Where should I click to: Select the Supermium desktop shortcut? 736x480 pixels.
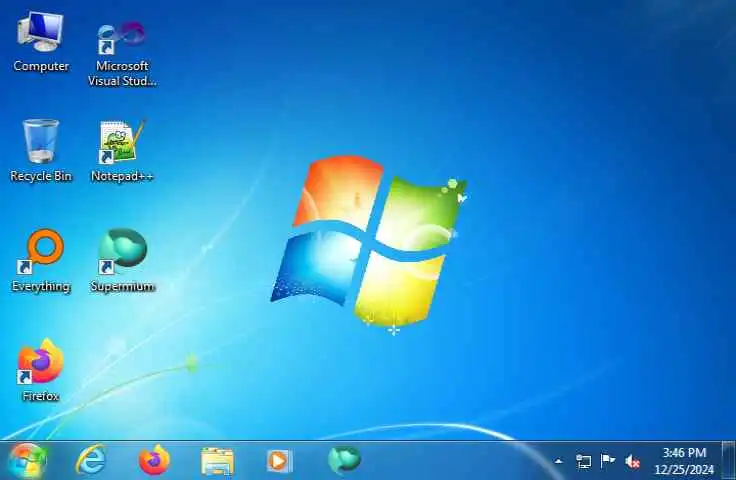click(123, 261)
